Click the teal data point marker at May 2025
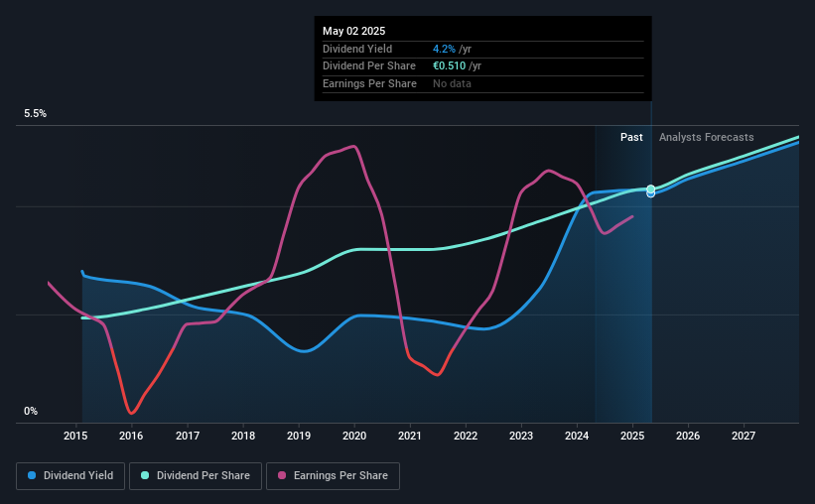 pos(651,189)
